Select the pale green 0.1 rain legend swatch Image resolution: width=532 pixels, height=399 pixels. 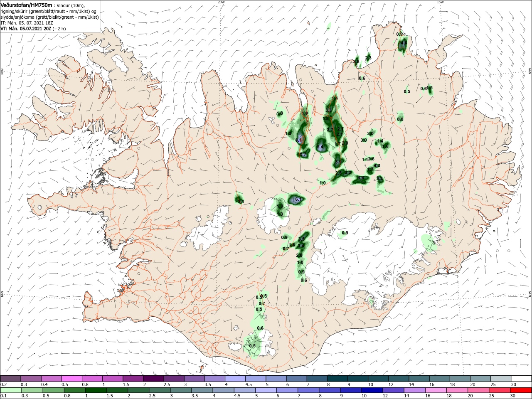[10, 390]
